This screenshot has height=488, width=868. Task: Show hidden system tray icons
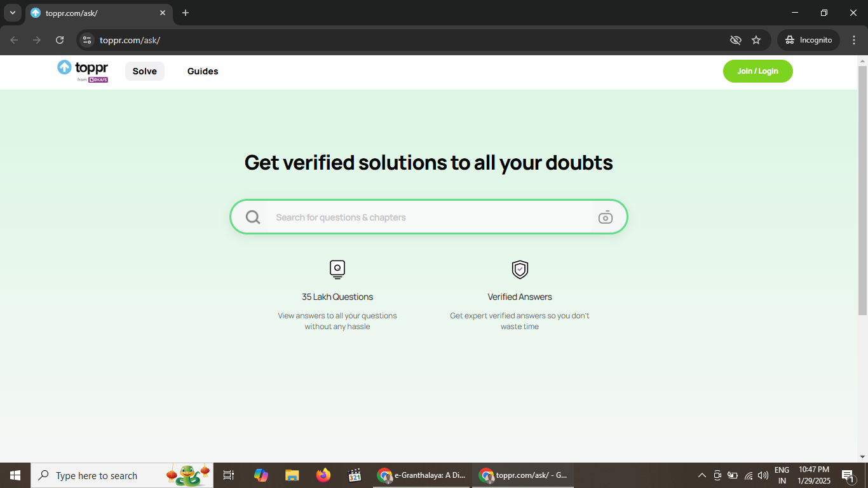point(702,475)
